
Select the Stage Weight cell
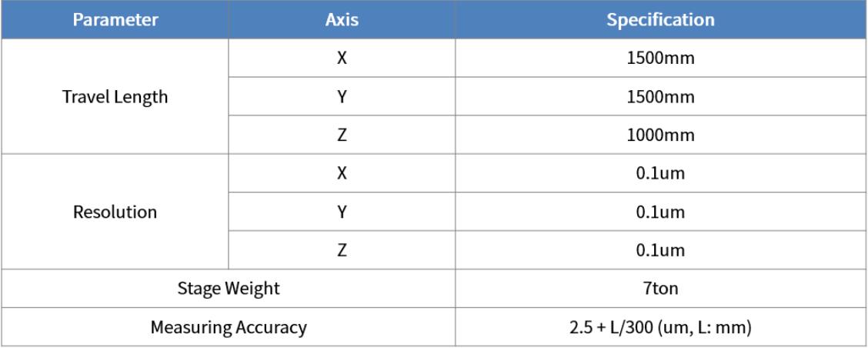coord(229,289)
